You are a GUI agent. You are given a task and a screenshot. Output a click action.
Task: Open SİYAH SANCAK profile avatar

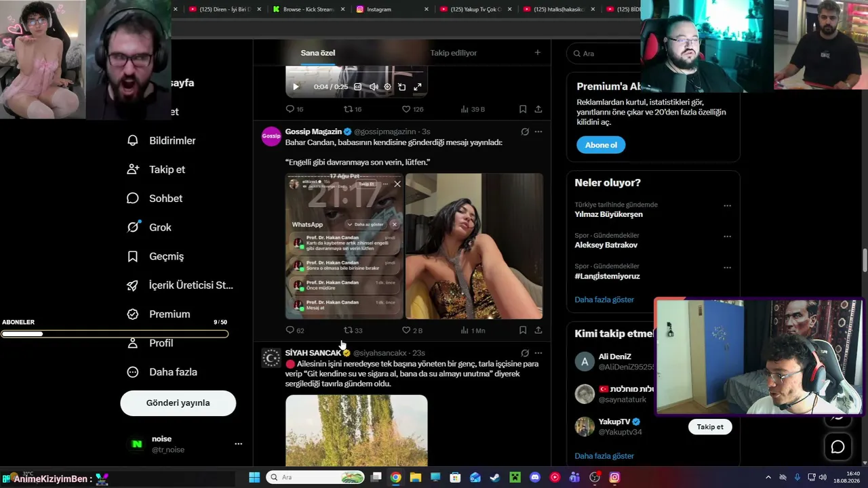(x=271, y=358)
